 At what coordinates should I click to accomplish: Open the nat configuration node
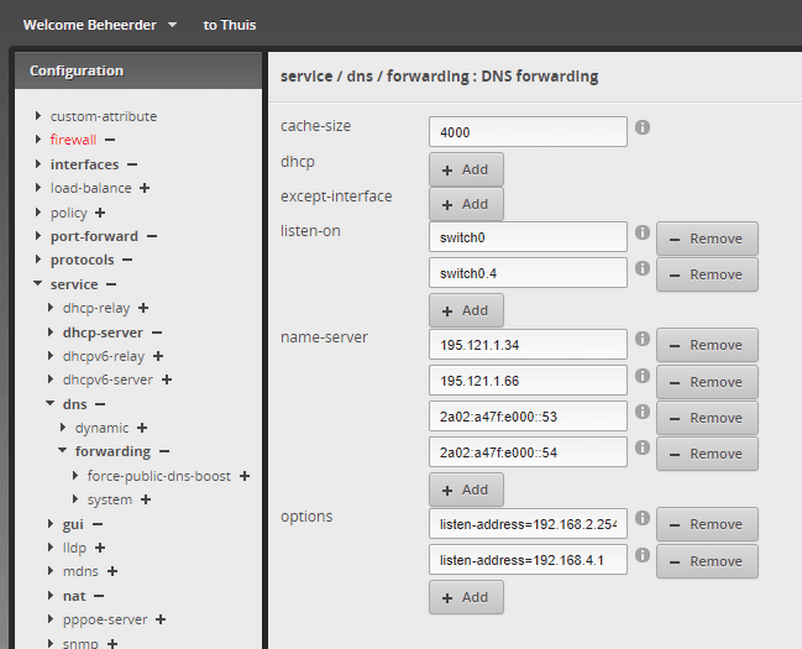pyautogui.click(x=74, y=596)
